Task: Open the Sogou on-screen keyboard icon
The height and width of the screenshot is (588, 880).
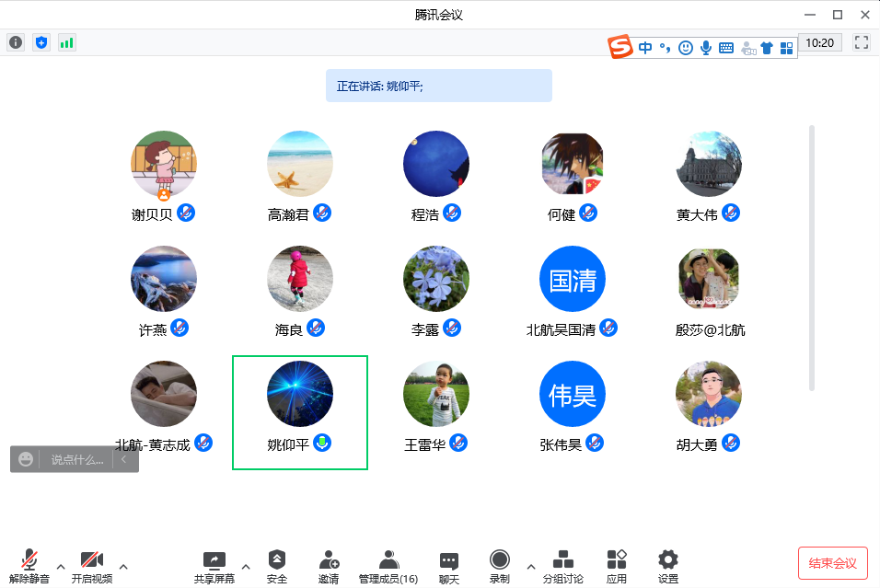Action: (x=727, y=47)
